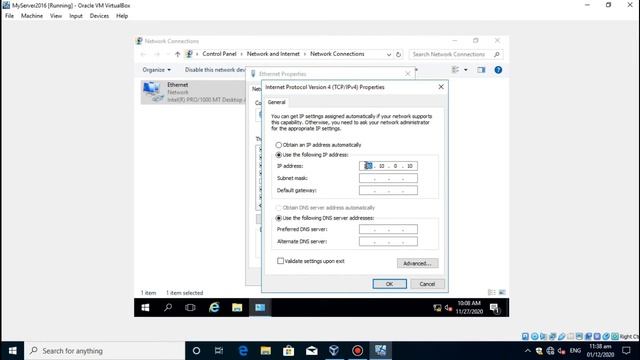Close the Ethernet Properties window

407,74
